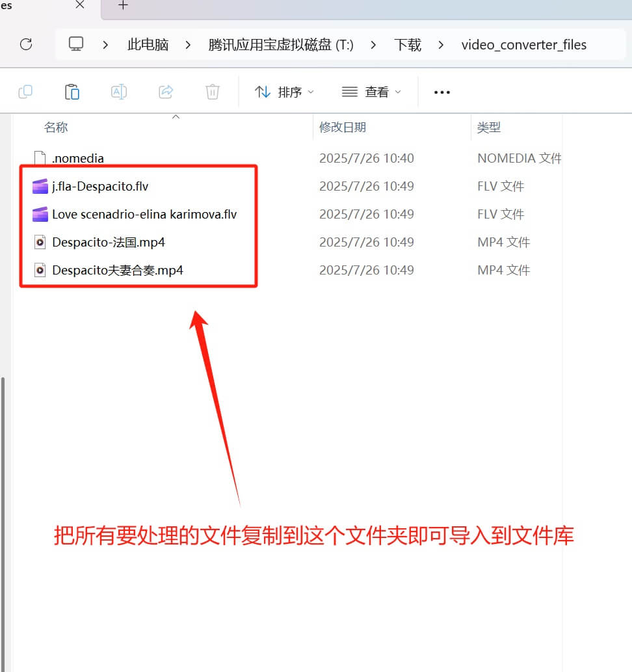Screen dimensions: 632x672
Task: Go to 腾讯应用宝虚拟磁盘 (T:) breadcrumb
Action: [x=281, y=45]
